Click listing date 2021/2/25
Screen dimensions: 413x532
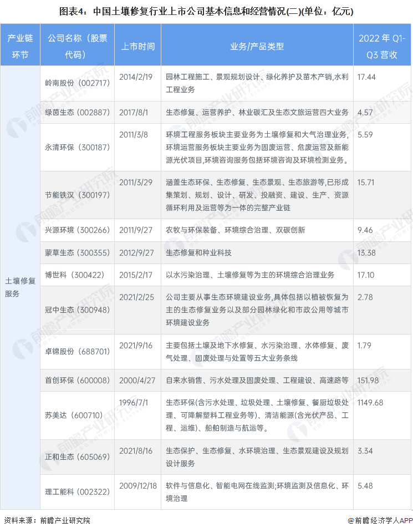pos(136,297)
